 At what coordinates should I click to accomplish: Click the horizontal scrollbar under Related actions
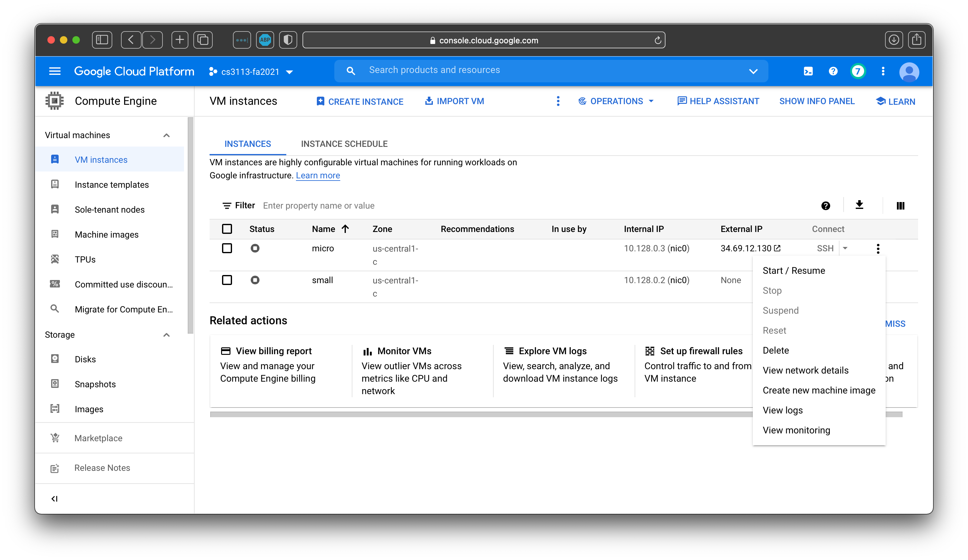point(461,414)
